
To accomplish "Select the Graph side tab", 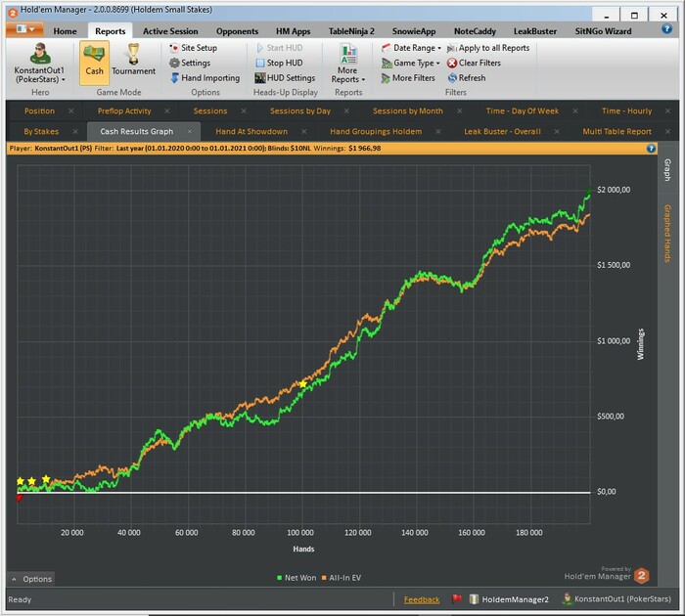I will pyautogui.click(x=667, y=169).
